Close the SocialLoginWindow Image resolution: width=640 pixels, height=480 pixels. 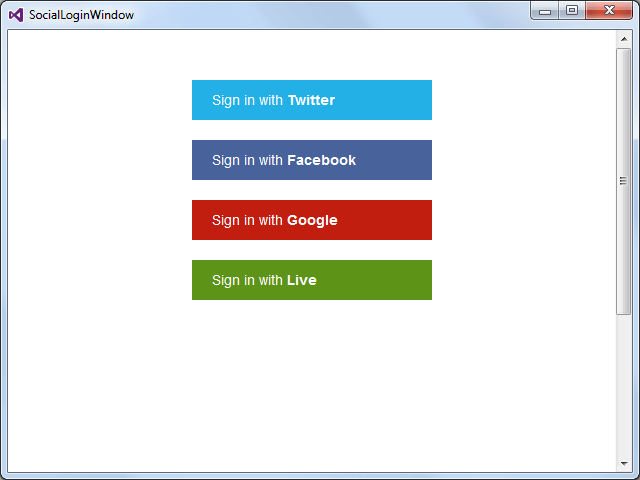click(x=609, y=11)
